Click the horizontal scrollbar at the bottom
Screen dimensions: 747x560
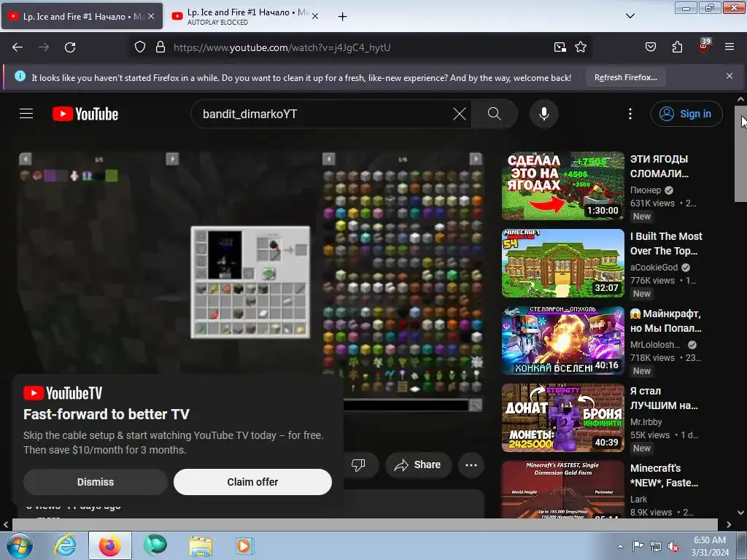(x=365, y=524)
